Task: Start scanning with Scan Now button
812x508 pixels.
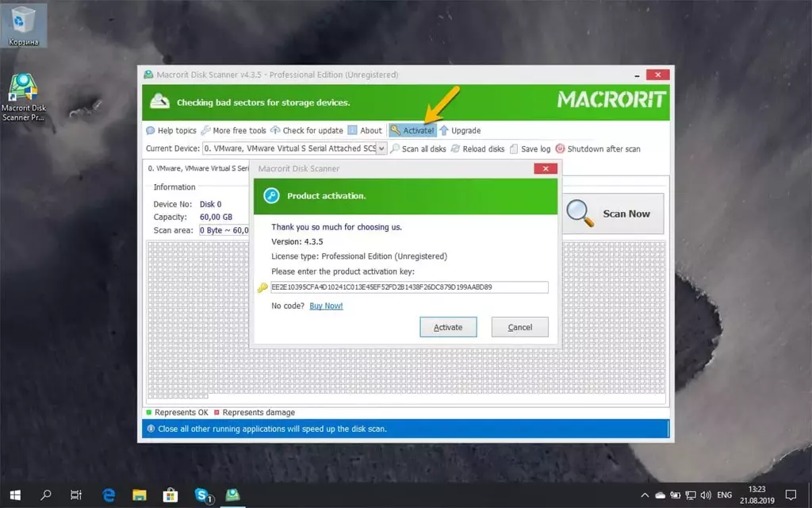Action: coord(613,214)
